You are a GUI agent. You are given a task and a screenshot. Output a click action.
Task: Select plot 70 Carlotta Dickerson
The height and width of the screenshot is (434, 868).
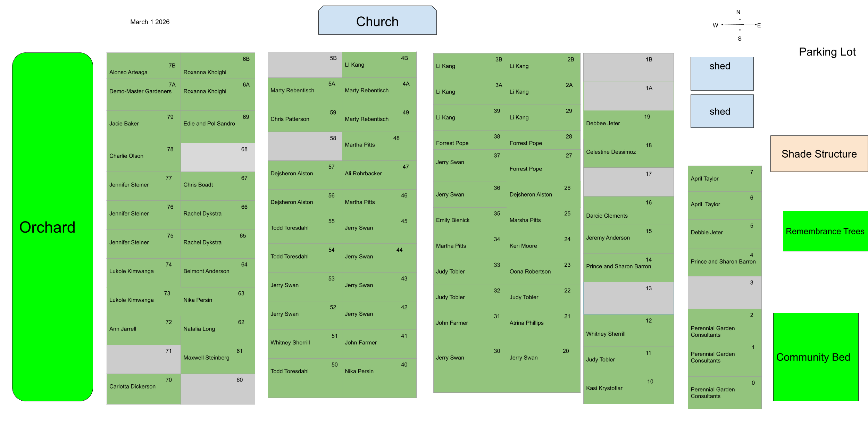pos(143,389)
